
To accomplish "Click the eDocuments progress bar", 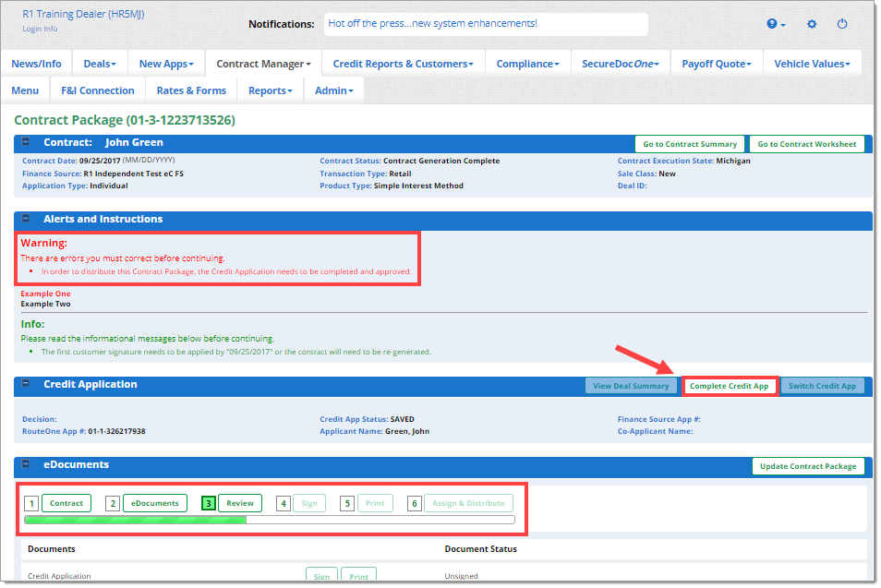I will coord(270,520).
